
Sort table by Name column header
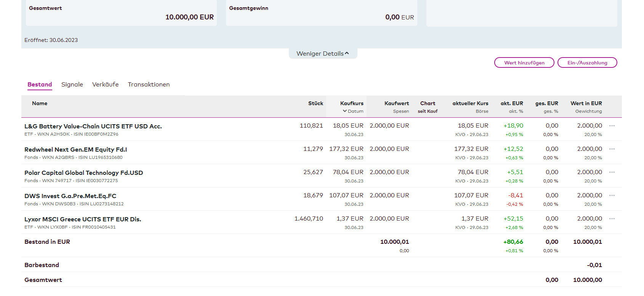40,103
